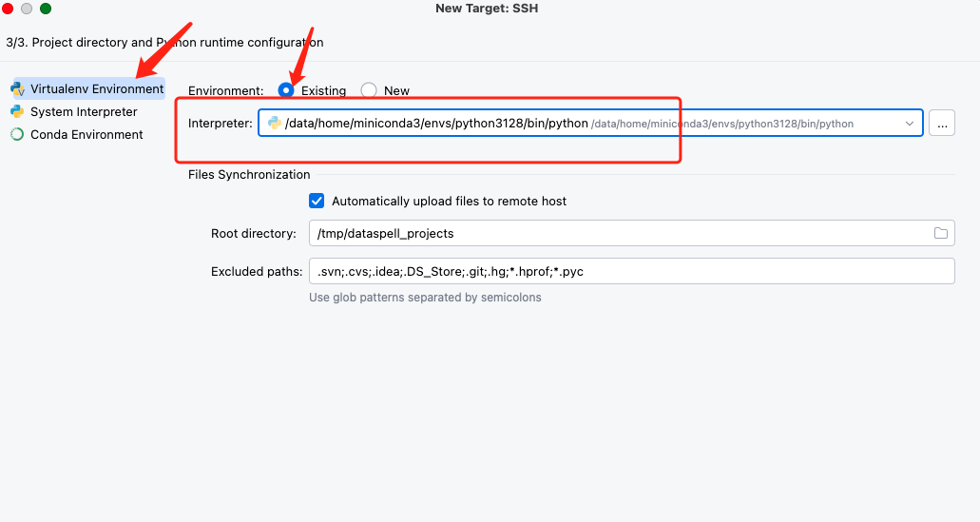Screen dimensions: 980x522
Task: Click the Files Synchronization section label
Action: 249,174
